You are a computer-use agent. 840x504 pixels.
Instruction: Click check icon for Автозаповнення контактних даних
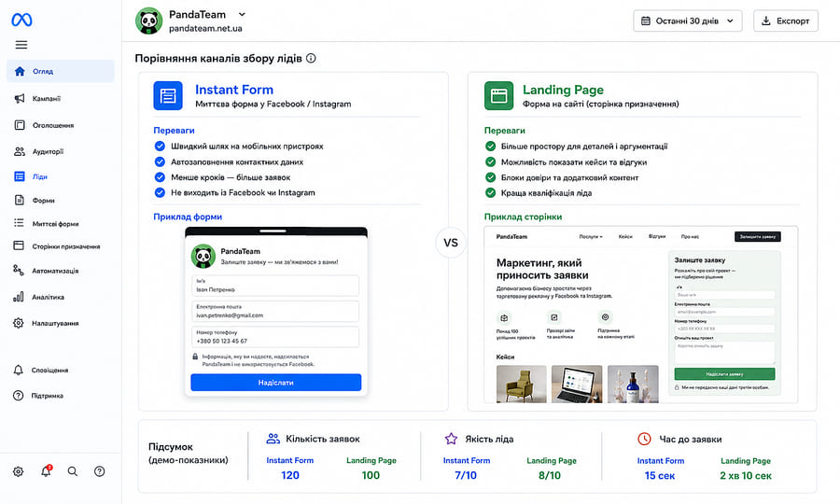pos(160,161)
